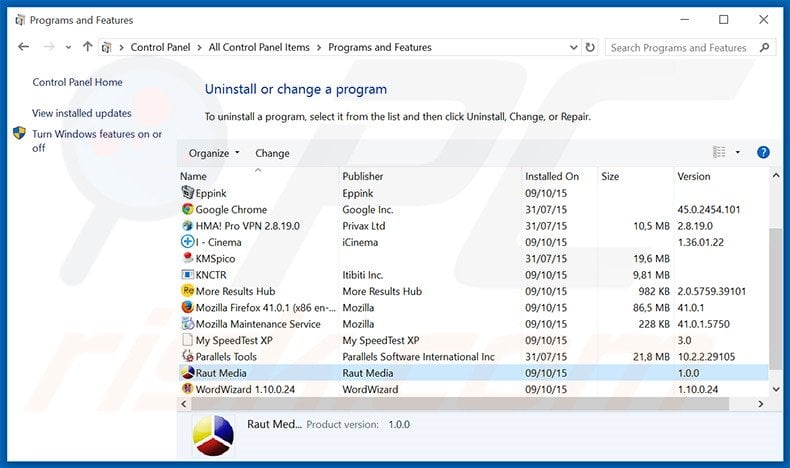Sort by Size column header

[x=636, y=176]
